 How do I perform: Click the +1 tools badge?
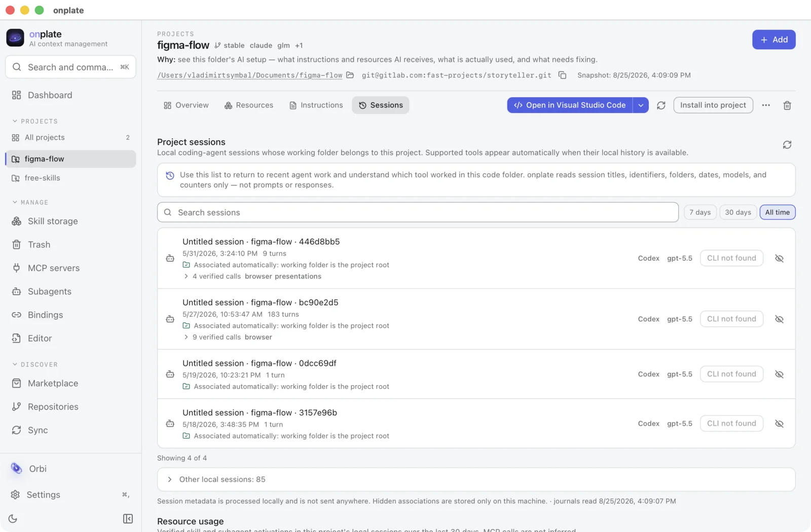(299, 46)
